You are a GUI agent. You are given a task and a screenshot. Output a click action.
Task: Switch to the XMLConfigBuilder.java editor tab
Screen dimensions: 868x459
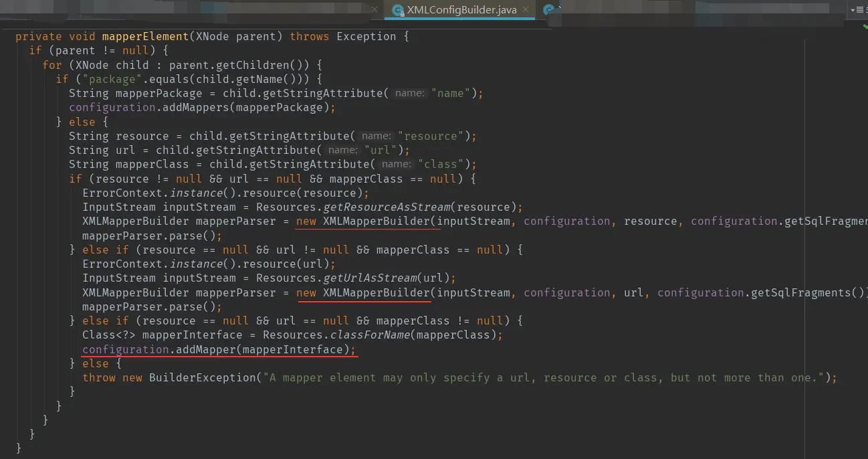[461, 9]
